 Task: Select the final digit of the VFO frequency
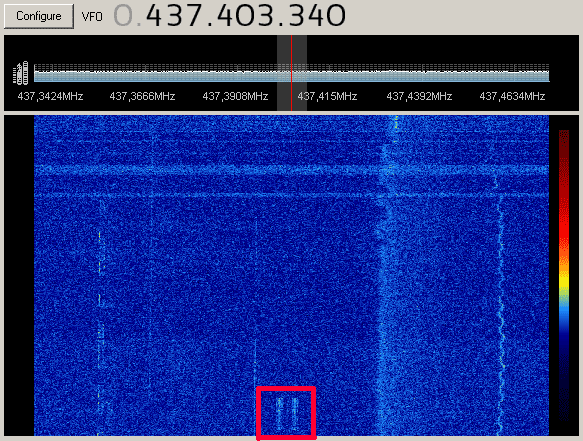pos(334,16)
